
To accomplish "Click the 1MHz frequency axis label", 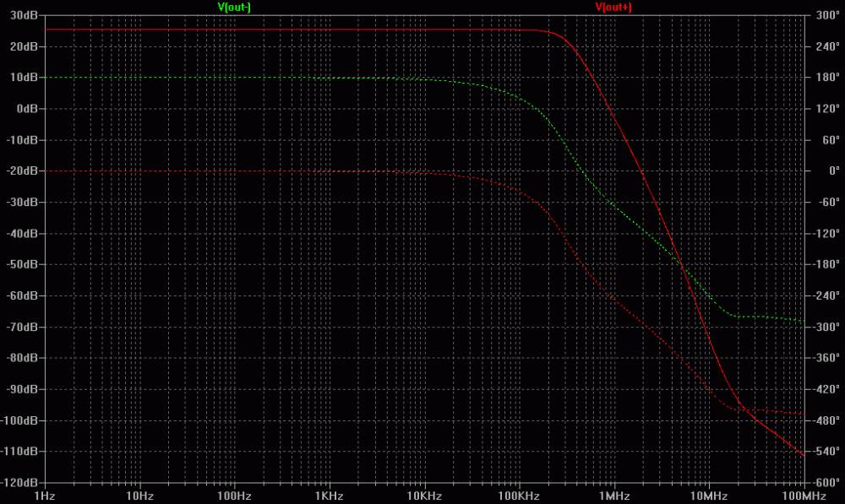I will click(614, 496).
